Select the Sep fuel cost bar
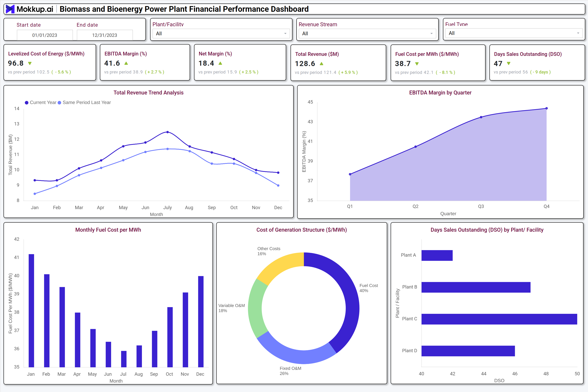This screenshot has width=588, height=392. coord(154,349)
